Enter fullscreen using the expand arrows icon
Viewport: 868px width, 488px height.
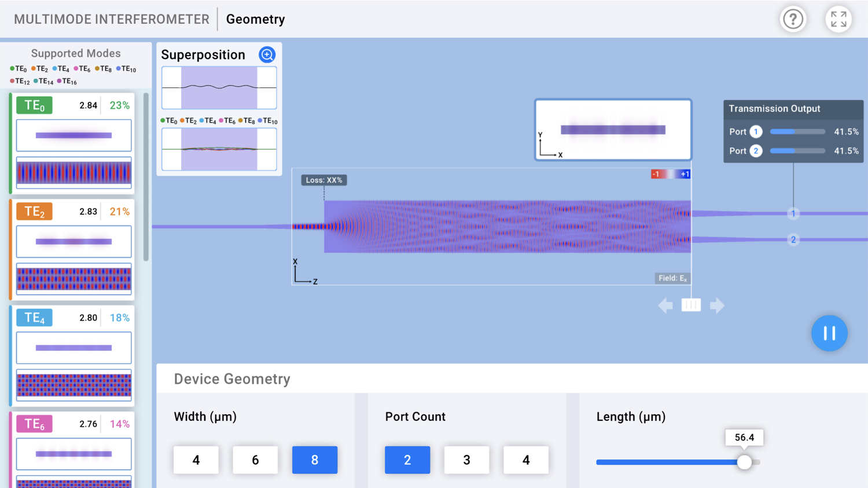pyautogui.click(x=838, y=19)
